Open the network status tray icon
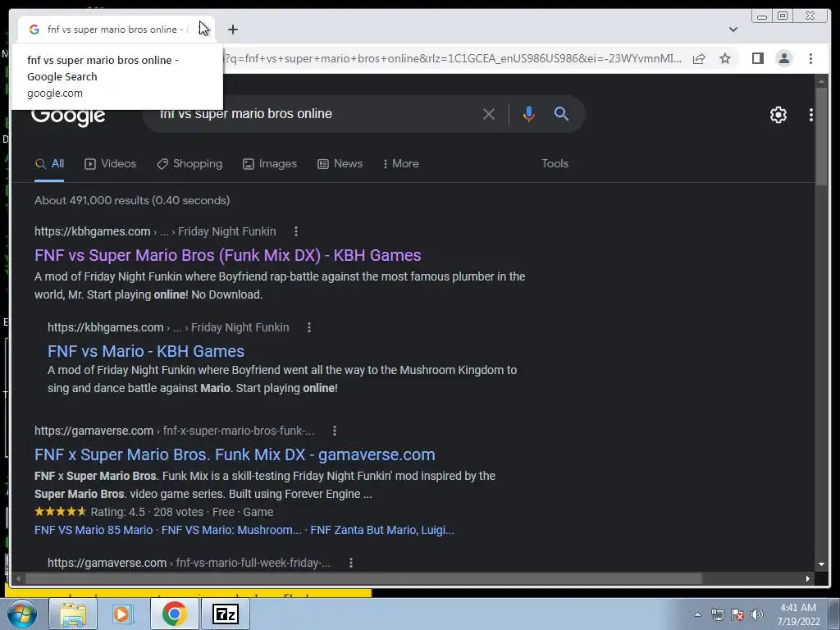Image resolution: width=840 pixels, height=630 pixels. (717, 614)
